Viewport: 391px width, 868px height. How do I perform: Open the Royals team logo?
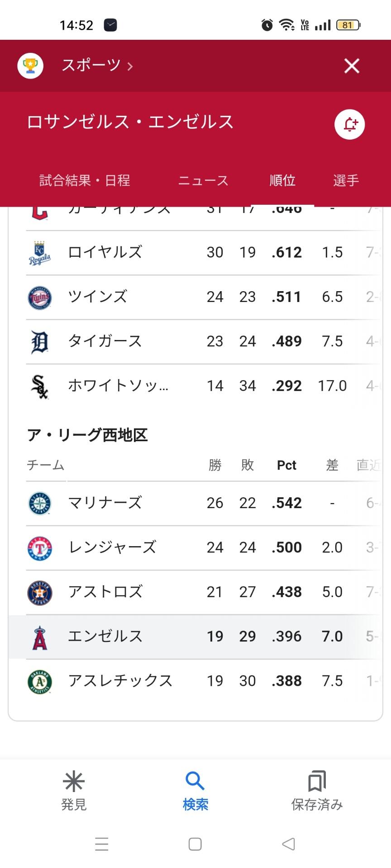pos(40,253)
